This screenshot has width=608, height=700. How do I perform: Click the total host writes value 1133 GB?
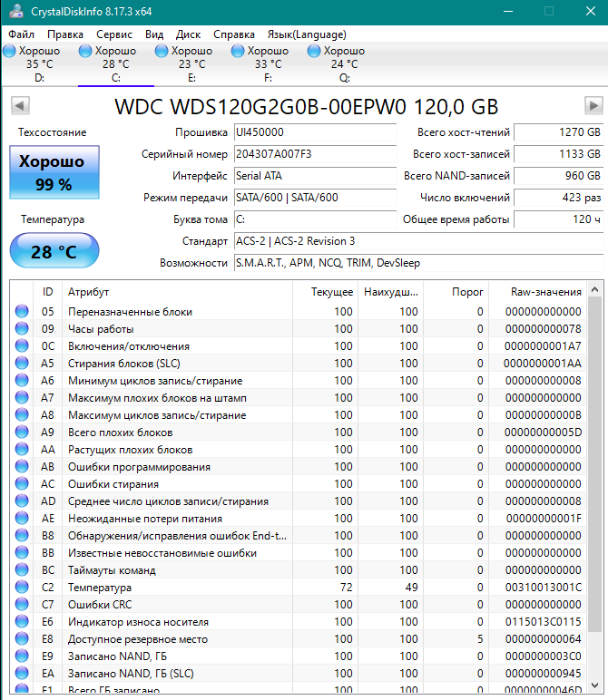click(558, 154)
